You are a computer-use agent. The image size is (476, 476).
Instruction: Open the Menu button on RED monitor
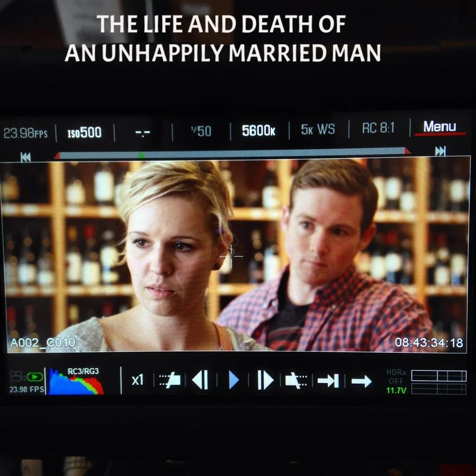440,127
